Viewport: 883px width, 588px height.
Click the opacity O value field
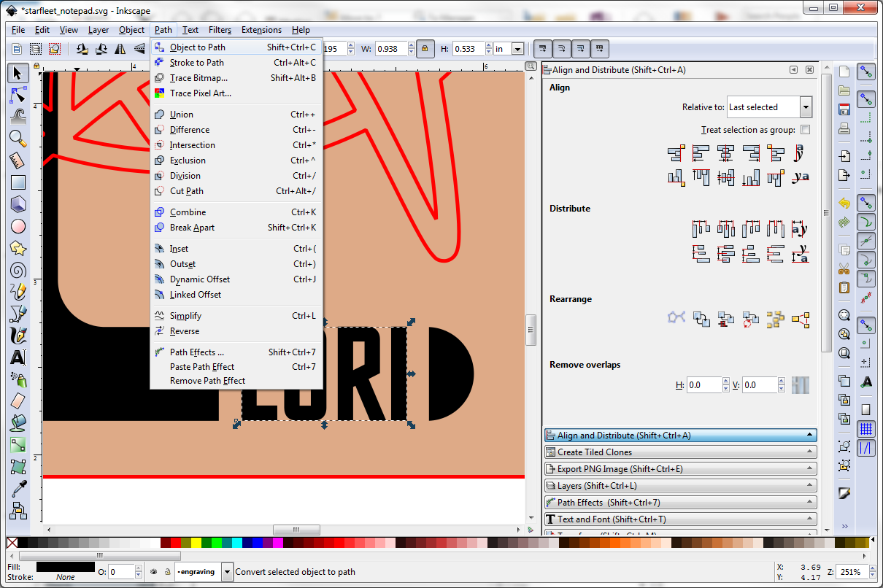coord(122,572)
